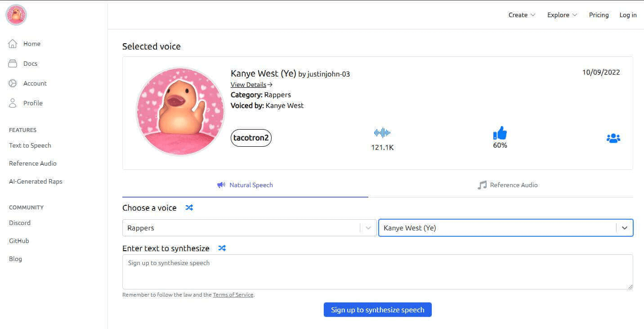Click the blue users group icon

tap(613, 138)
